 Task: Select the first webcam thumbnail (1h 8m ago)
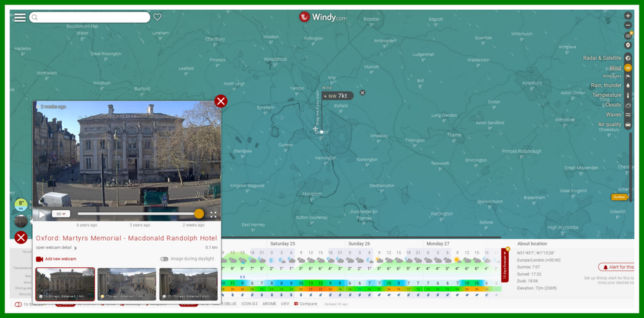(65, 285)
